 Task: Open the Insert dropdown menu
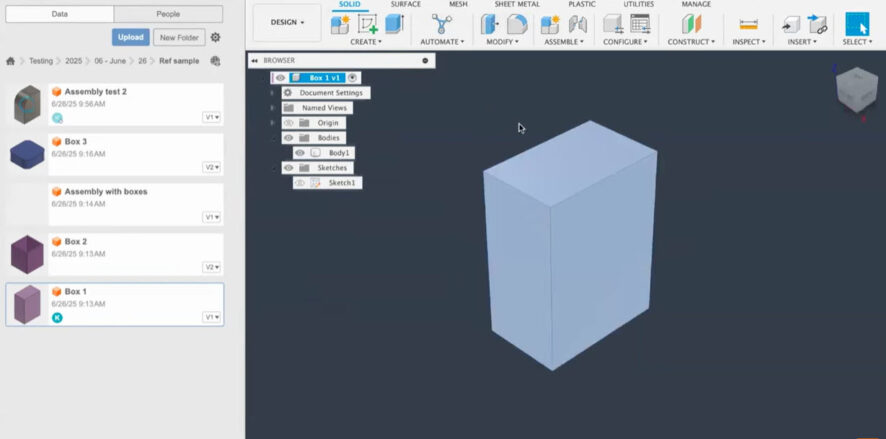point(802,42)
